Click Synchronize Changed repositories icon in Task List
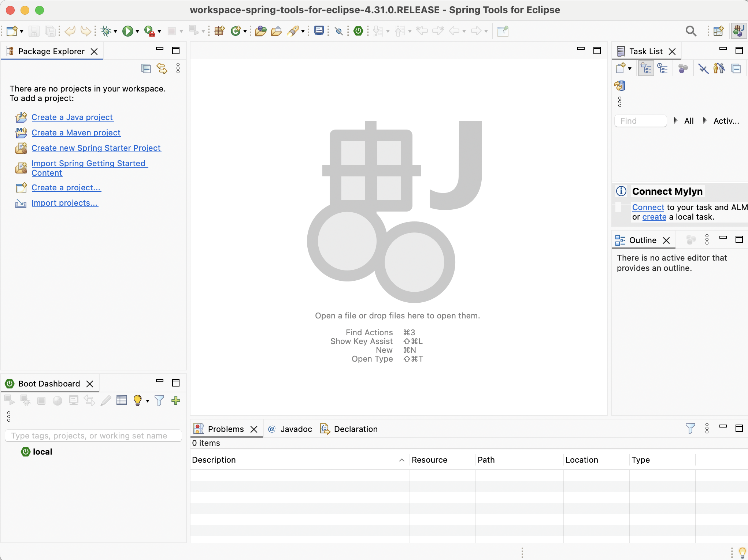The height and width of the screenshot is (560, 748). pos(620,86)
